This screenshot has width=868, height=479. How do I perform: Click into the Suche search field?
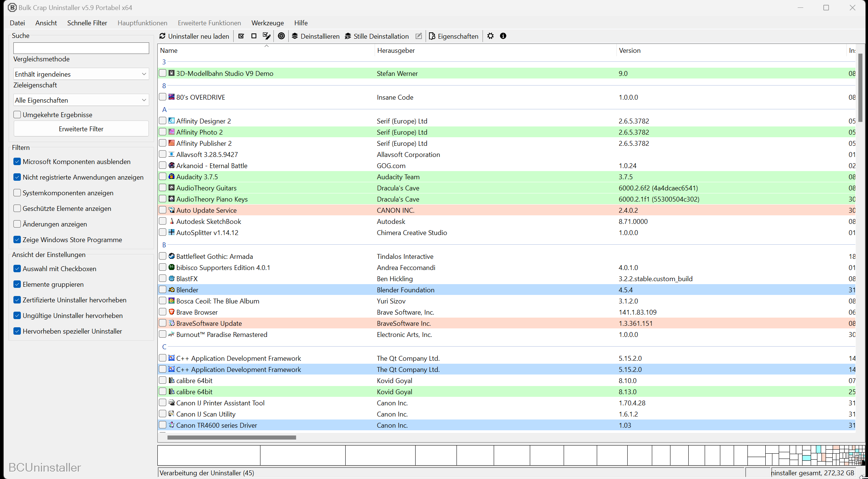81,48
